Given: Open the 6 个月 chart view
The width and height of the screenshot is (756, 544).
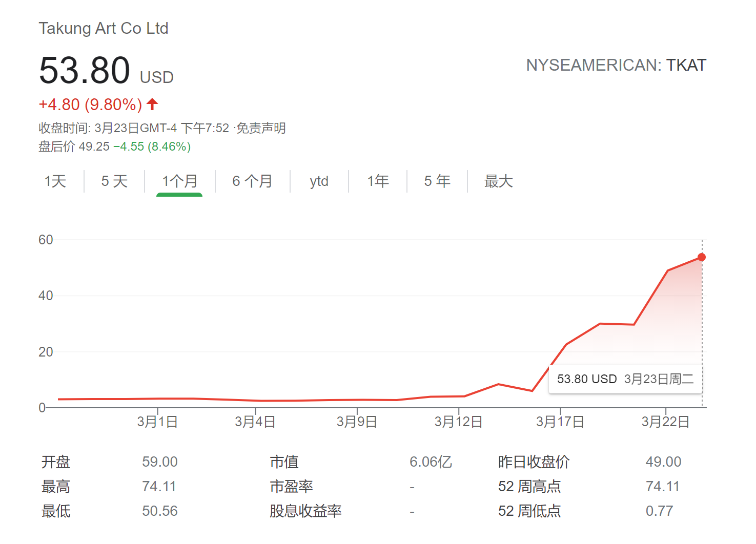Looking at the screenshot, I should (x=252, y=181).
